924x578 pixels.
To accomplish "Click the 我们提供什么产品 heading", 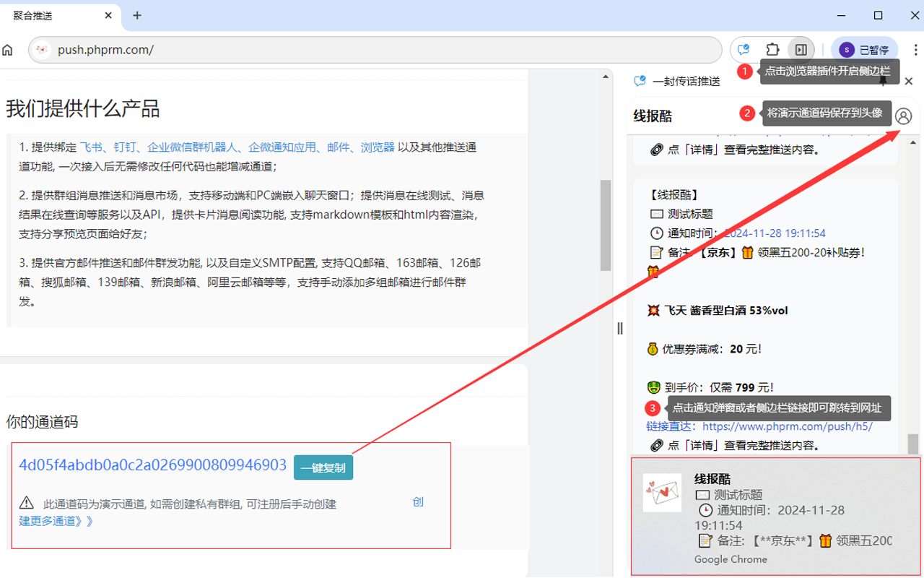I will [83, 108].
